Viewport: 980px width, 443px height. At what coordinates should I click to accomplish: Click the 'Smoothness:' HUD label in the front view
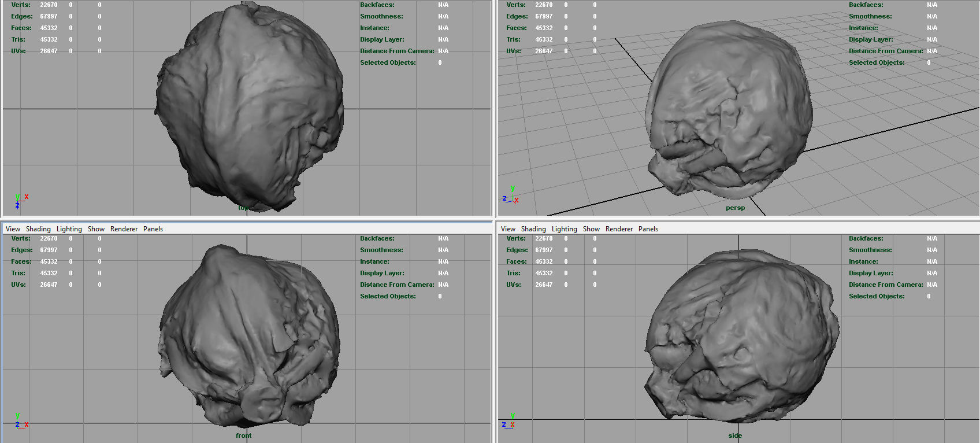[x=381, y=250]
